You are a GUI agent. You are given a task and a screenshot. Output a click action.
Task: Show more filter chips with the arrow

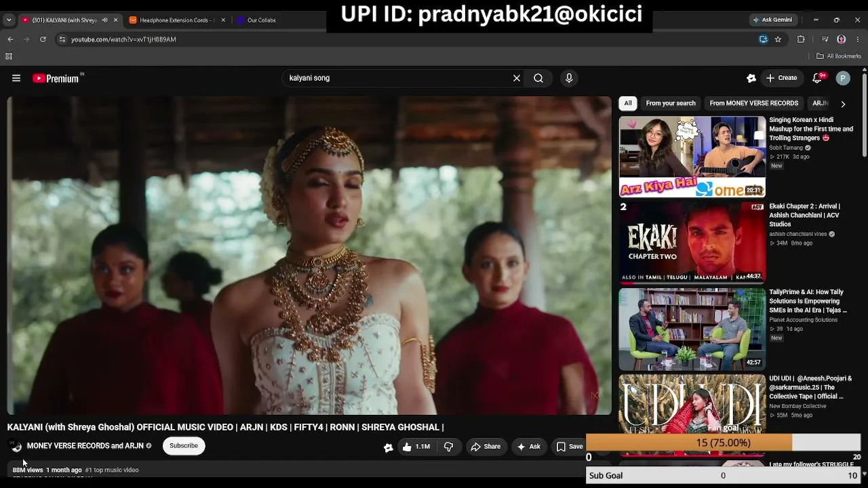click(843, 104)
